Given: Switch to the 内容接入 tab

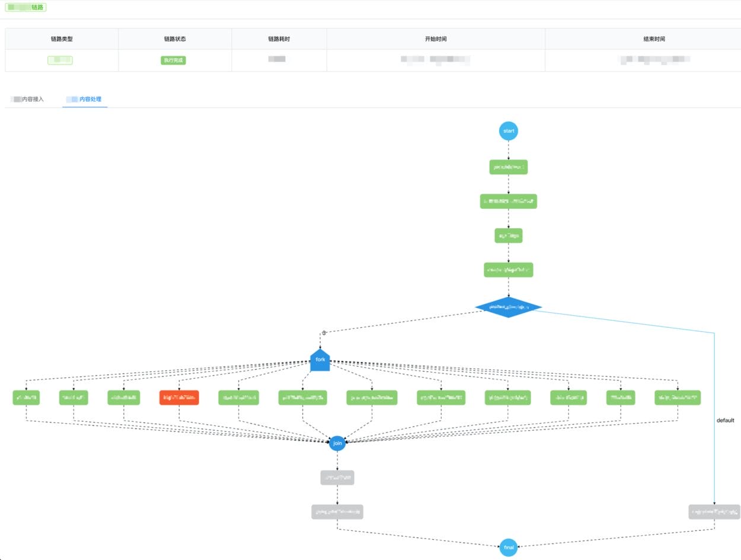Looking at the screenshot, I should coord(28,99).
